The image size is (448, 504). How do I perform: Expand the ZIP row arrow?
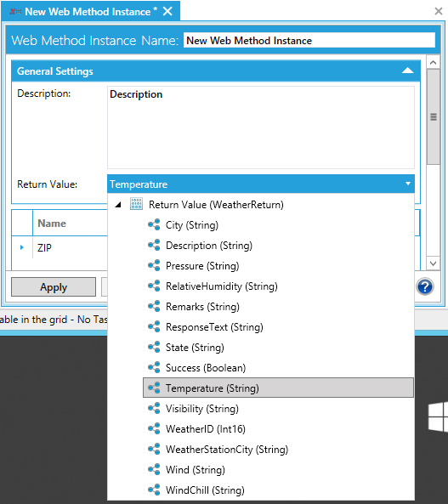pos(22,247)
